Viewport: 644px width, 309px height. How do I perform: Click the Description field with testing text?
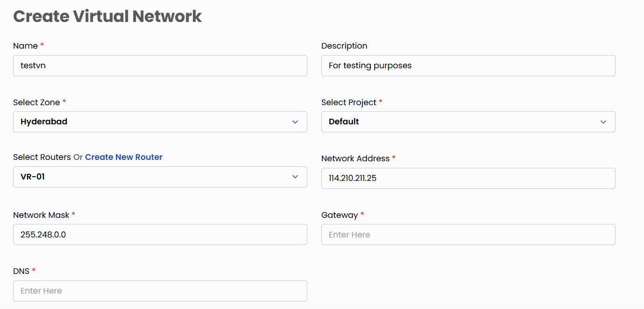(x=468, y=65)
